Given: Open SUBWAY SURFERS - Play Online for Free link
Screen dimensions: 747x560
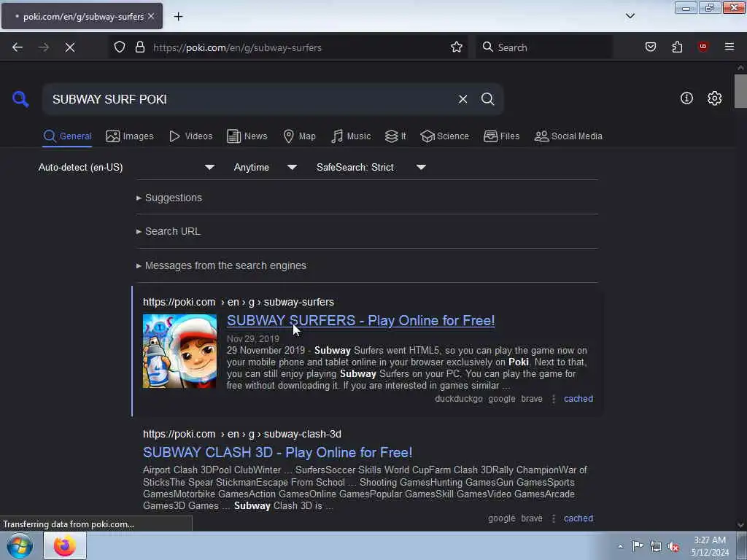Looking at the screenshot, I should click(x=360, y=321).
